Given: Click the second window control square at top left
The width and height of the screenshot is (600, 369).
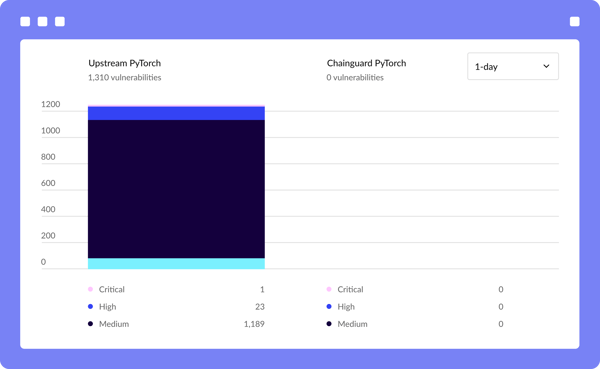Looking at the screenshot, I should coord(42,21).
